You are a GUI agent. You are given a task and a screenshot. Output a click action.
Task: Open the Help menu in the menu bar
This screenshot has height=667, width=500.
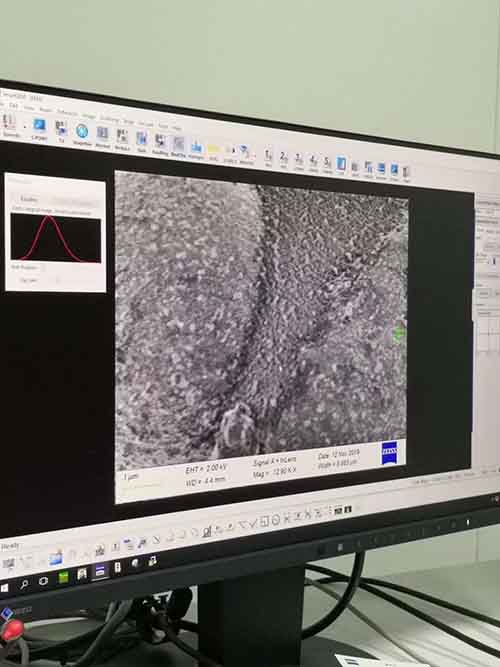[x=177, y=127]
